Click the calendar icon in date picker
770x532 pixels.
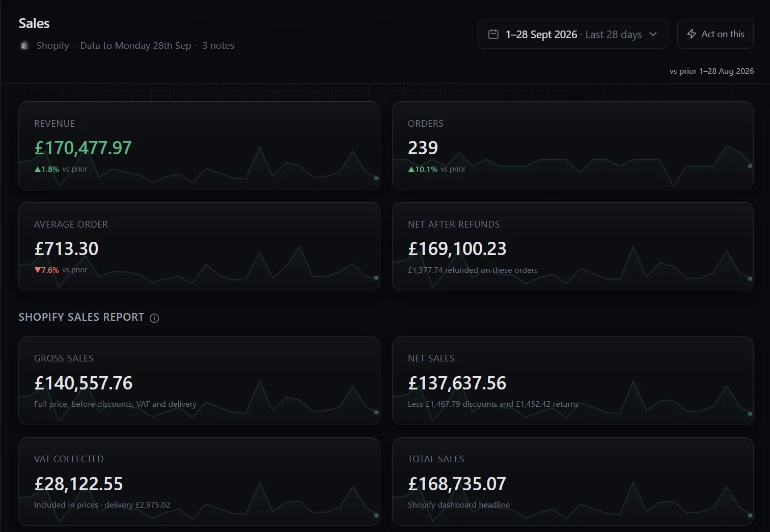click(x=493, y=34)
